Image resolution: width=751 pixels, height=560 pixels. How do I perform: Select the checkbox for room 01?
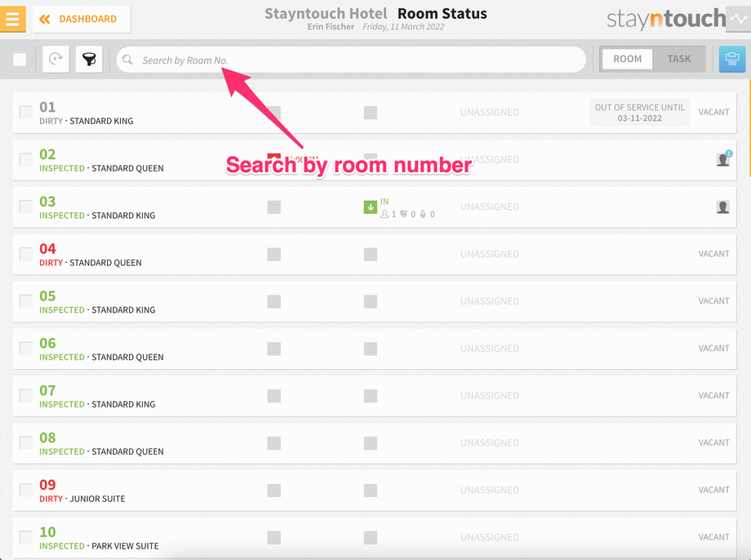(26, 113)
